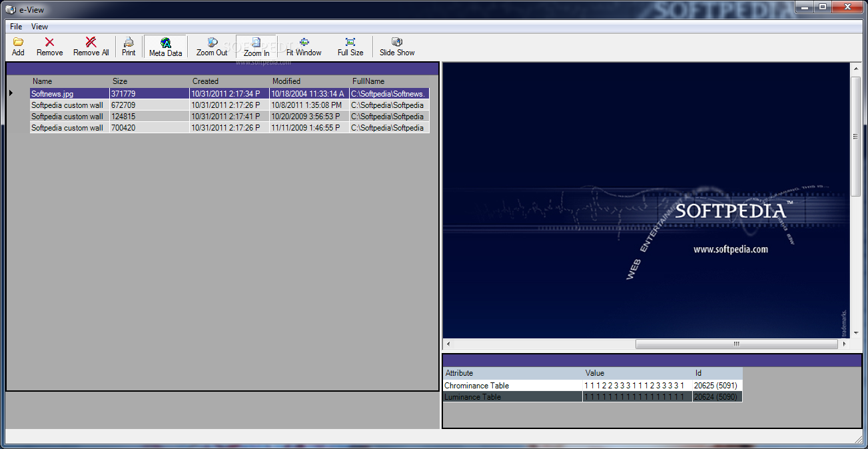Zoom In on the preview image
The width and height of the screenshot is (868, 449).
point(256,47)
